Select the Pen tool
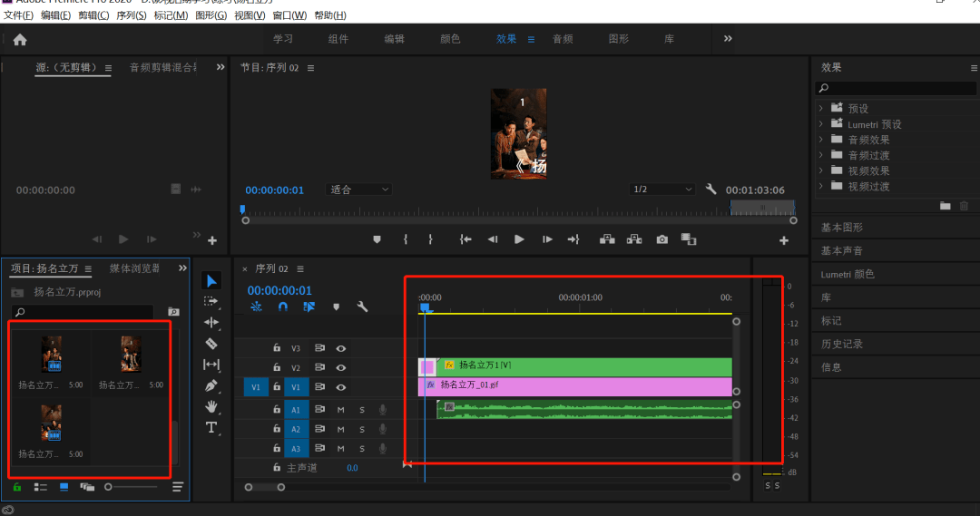The height and width of the screenshot is (516, 980). pos(211,385)
